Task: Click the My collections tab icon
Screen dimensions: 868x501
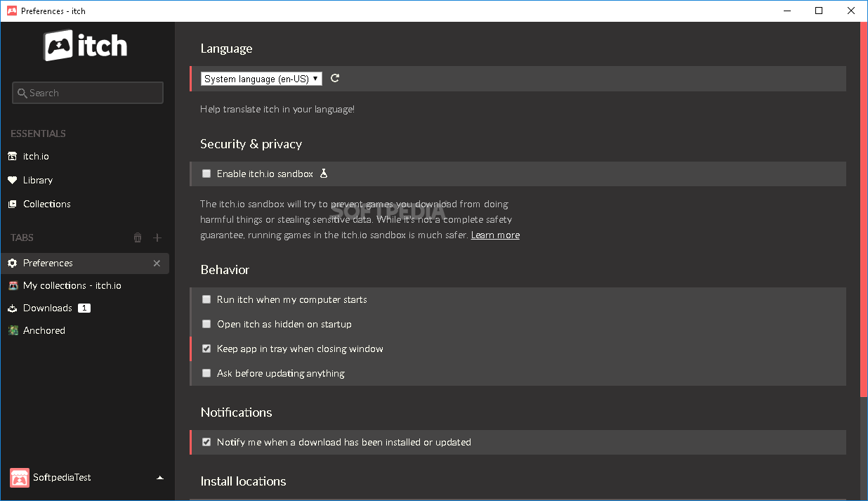Action: pos(13,285)
